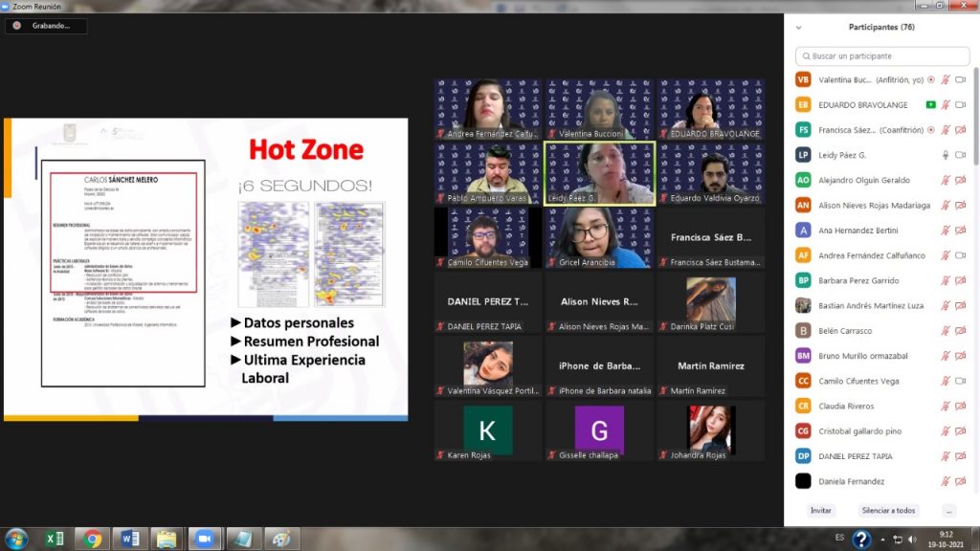This screenshot has width=980, height=551.
Task: Open Zoom from the Windows taskbar
Action: click(x=204, y=539)
